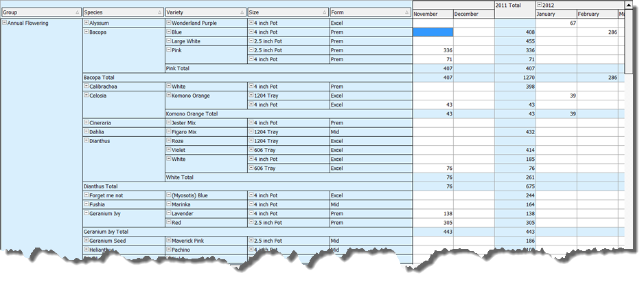The image size is (644, 284).
Task: Collapse the 2012 year column group
Action: click(x=540, y=6)
